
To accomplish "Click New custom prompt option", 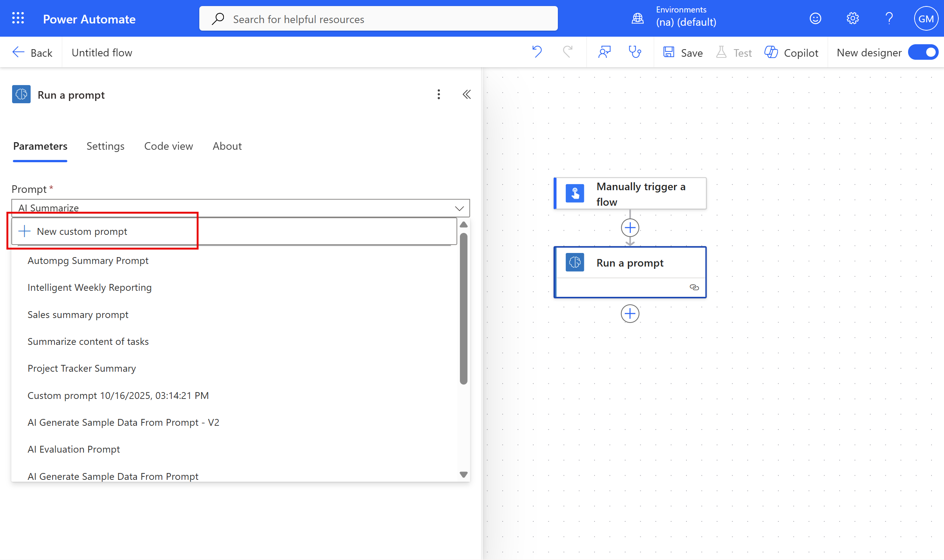I will click(82, 231).
